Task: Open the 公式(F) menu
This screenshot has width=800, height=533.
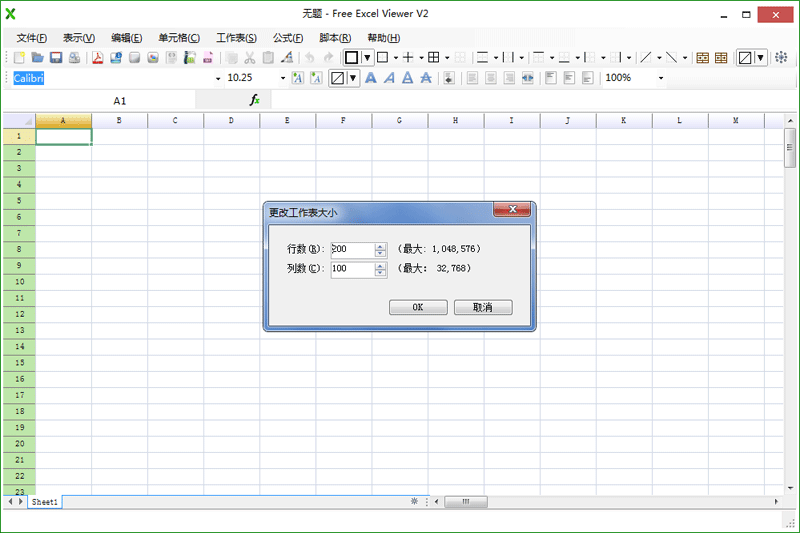Action: 288,38
